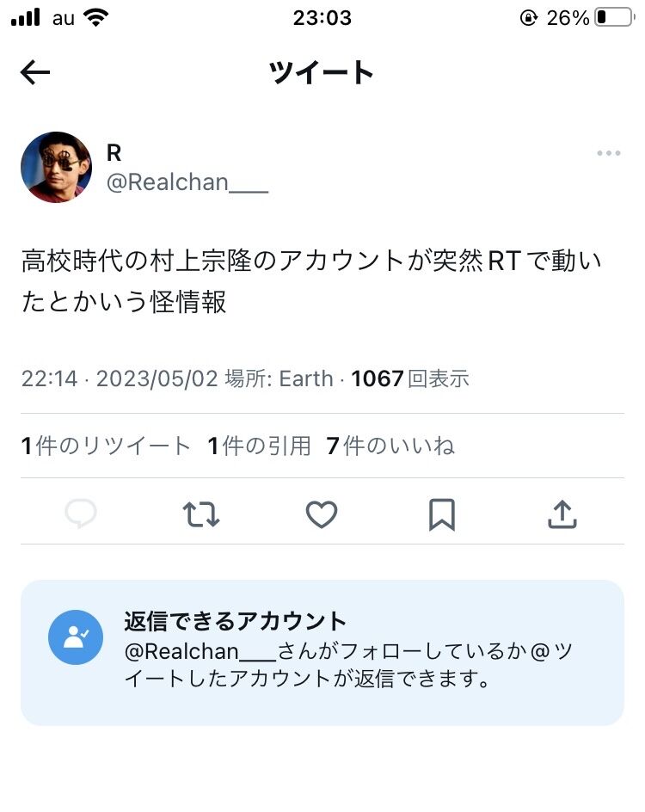This screenshot has height=812, width=645.
Task: Bookmark this tweet
Action: click(442, 514)
